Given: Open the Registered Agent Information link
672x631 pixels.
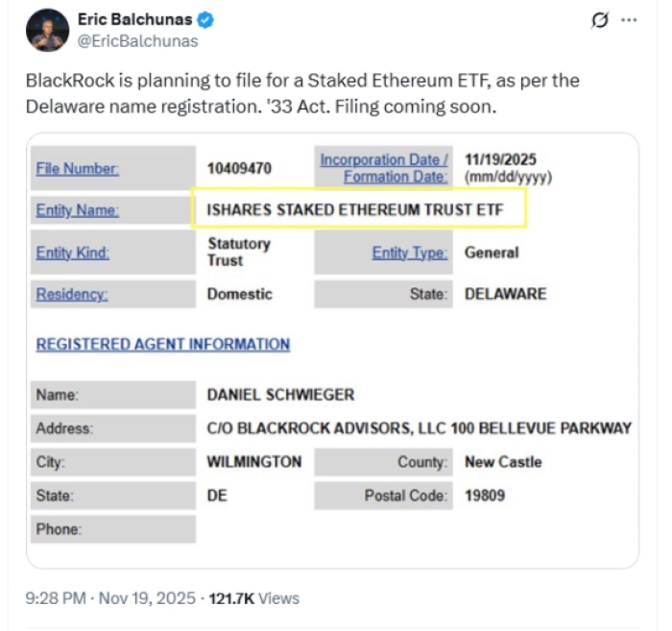Looking at the screenshot, I should point(163,344).
